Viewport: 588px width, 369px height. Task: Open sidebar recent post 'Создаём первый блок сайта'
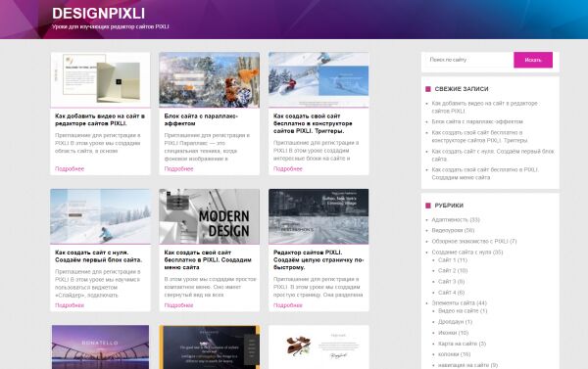pyautogui.click(x=493, y=155)
